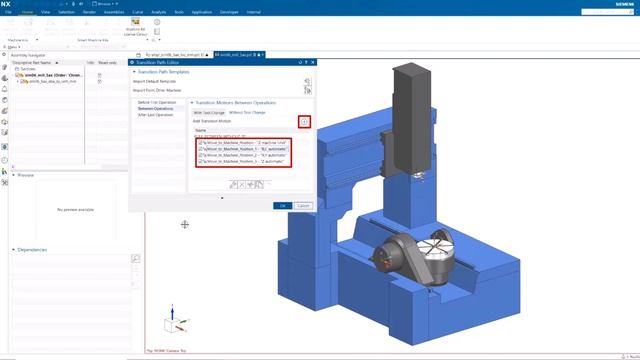640x360 pixels.
Task: Select the With Tool Change tab
Action: 209,113
